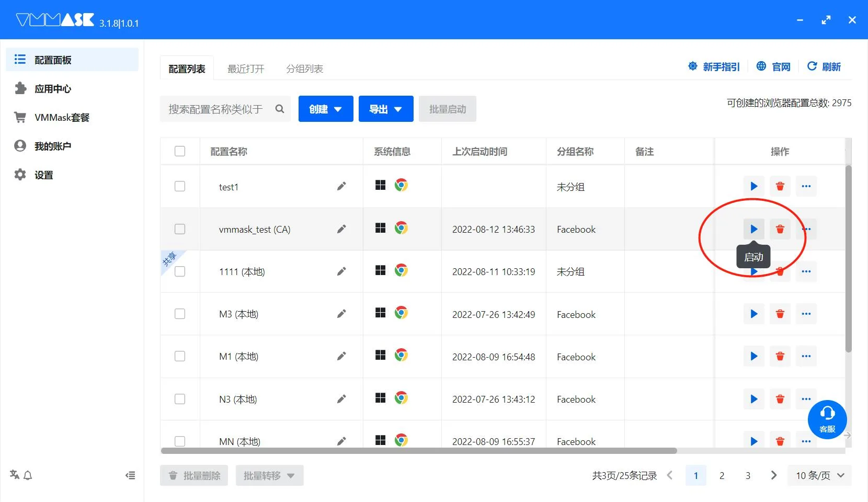Delete the N3 (本地) profile

[x=780, y=399]
